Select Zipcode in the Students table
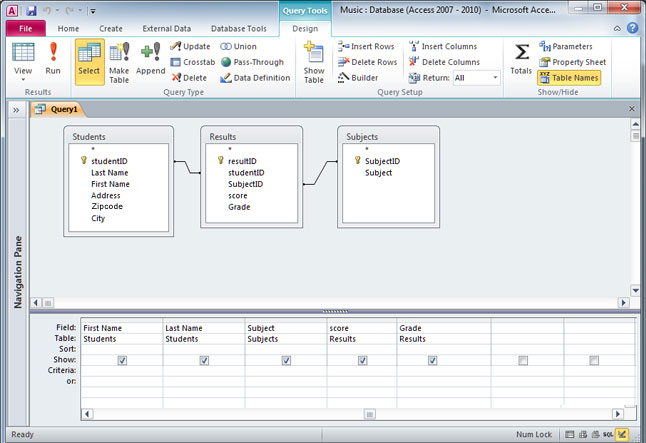Screen dimensions: 646x443 pyautogui.click(x=107, y=206)
